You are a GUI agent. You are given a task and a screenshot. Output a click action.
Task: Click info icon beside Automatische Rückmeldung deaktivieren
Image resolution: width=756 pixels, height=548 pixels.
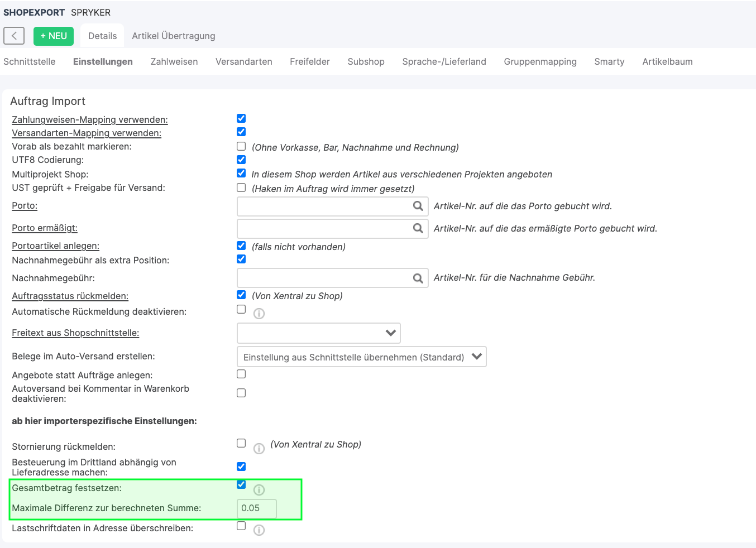pyautogui.click(x=259, y=314)
